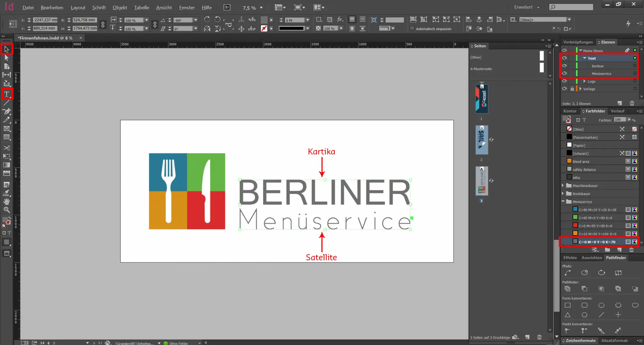Select the Selection tool arrow

(6, 49)
